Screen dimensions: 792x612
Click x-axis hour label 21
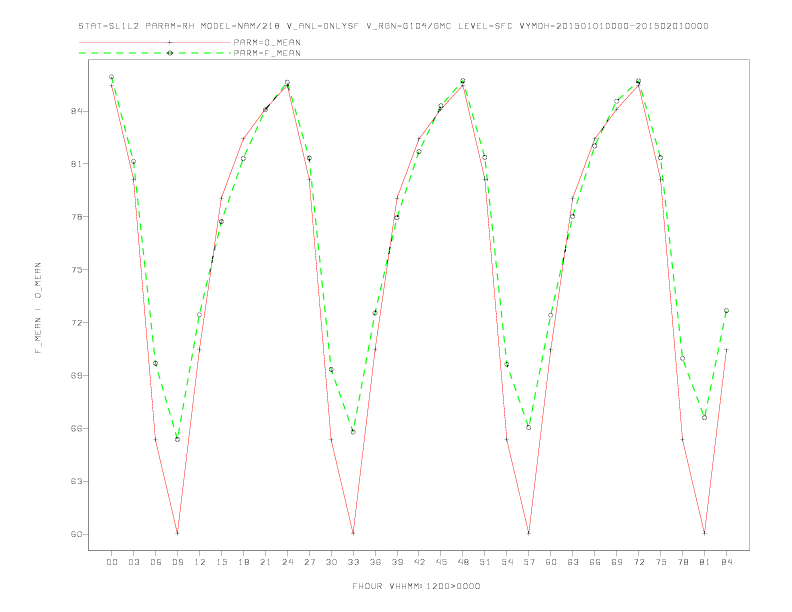point(265,562)
